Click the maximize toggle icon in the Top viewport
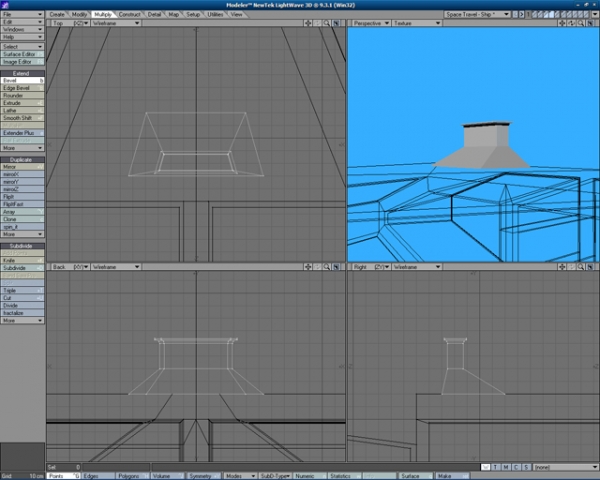The image size is (600, 480). pyautogui.click(x=336, y=23)
